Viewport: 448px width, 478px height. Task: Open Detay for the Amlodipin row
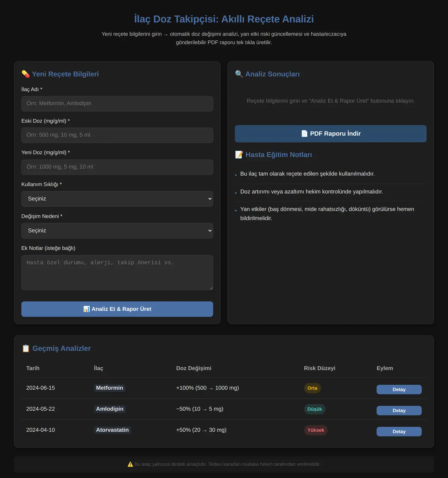(399, 410)
